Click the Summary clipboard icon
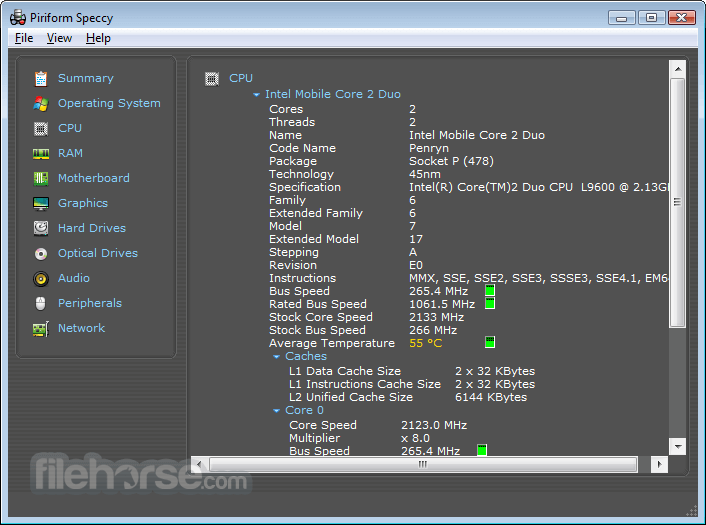Viewport: 706px width, 525px height. pyautogui.click(x=41, y=78)
